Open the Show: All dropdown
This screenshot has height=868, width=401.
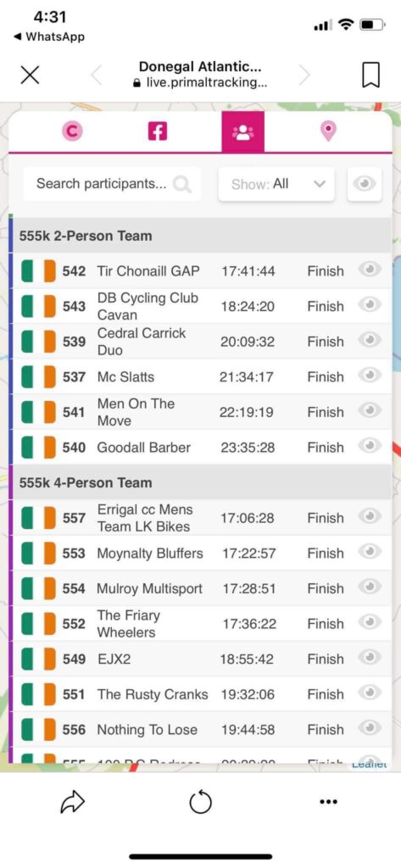click(276, 184)
